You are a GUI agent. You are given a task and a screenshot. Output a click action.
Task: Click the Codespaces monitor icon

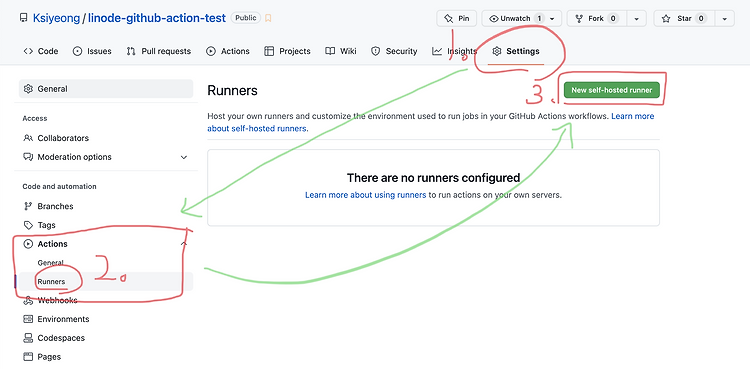(x=28, y=338)
